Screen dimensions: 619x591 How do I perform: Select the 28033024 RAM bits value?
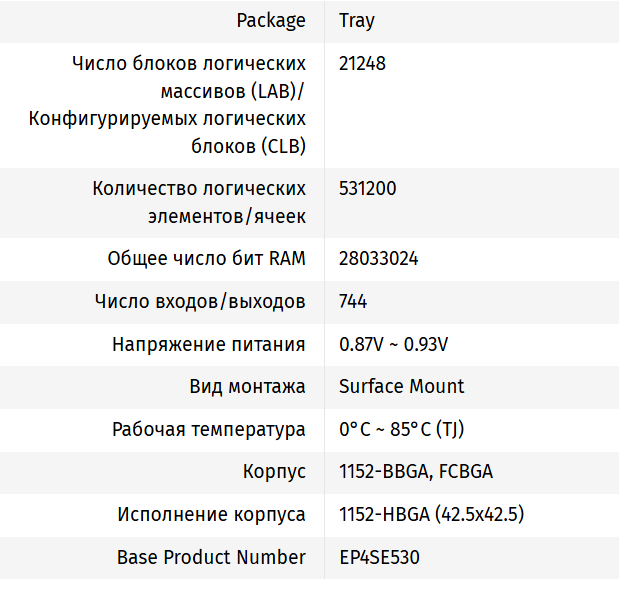point(379,259)
